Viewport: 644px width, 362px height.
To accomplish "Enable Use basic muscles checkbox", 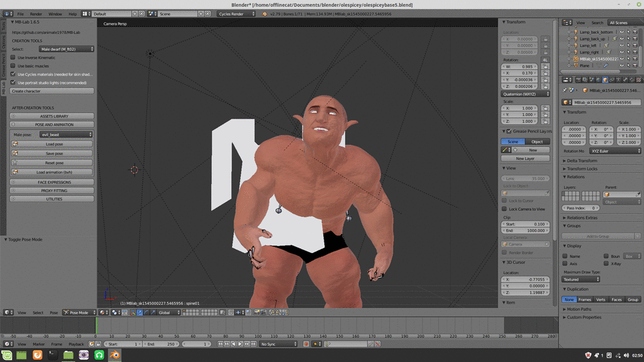I will coord(13,66).
